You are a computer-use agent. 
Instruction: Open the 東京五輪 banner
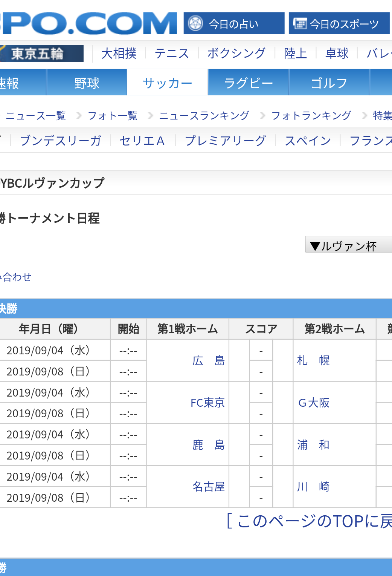[41, 54]
